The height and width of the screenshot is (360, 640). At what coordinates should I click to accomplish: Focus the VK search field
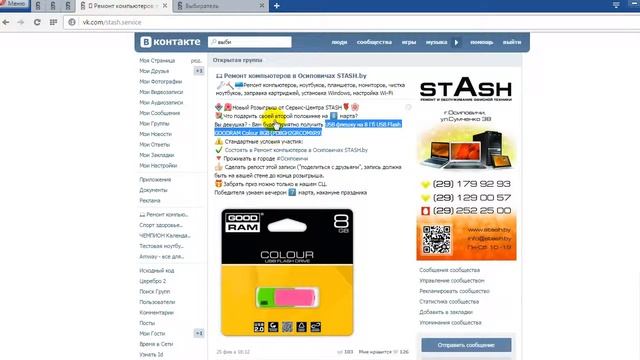click(250, 42)
